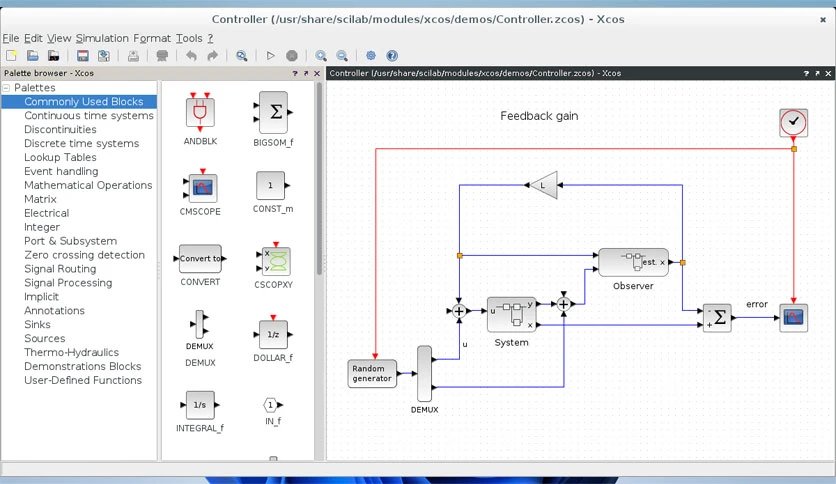Select the sigma summation block in diagram

coord(717,318)
